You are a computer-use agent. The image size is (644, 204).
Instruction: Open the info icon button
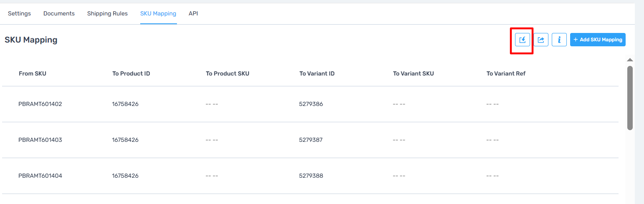point(559,40)
